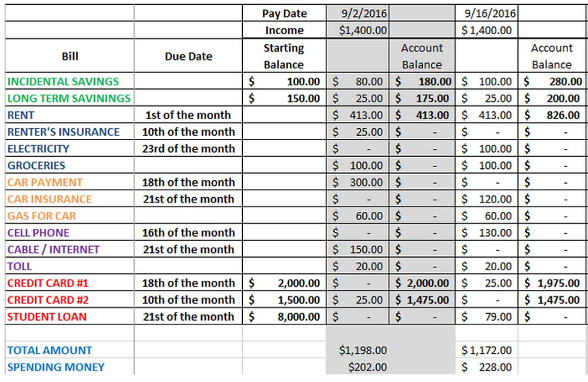Select the INCIDENTAL SAVINGS label cell
This screenshot has height=382, width=588.
69,81
